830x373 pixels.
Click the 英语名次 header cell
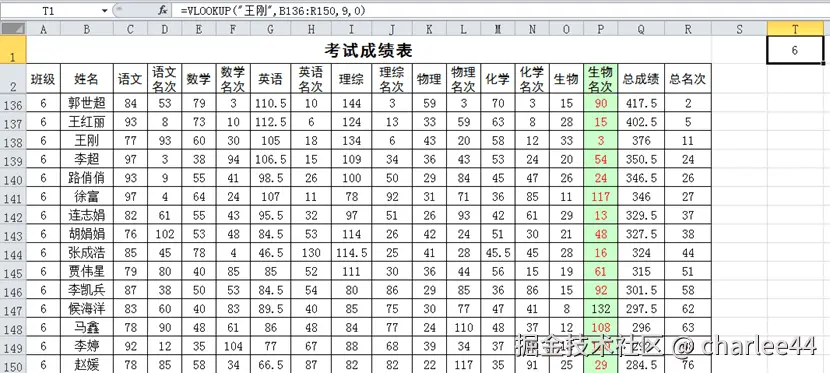(x=311, y=79)
